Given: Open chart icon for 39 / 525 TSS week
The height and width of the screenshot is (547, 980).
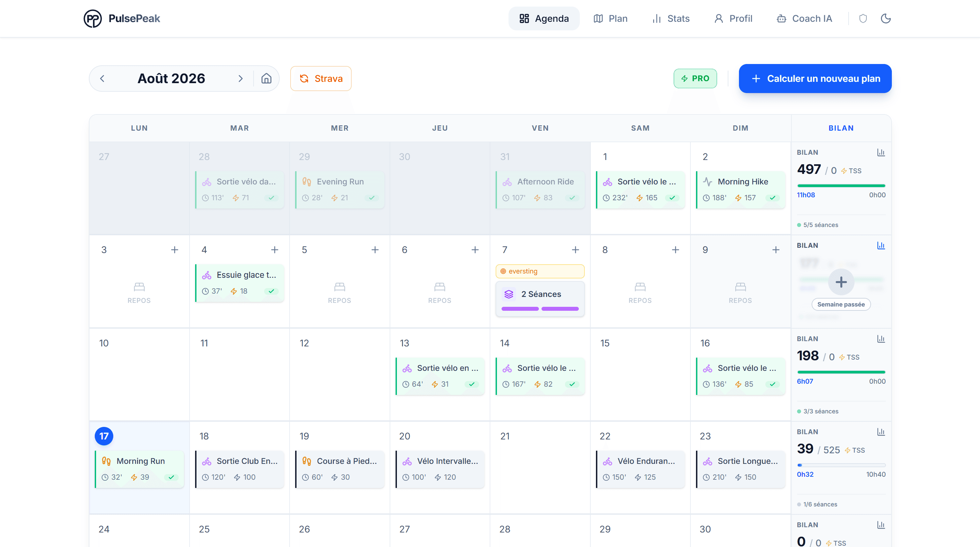Looking at the screenshot, I should 881,432.
